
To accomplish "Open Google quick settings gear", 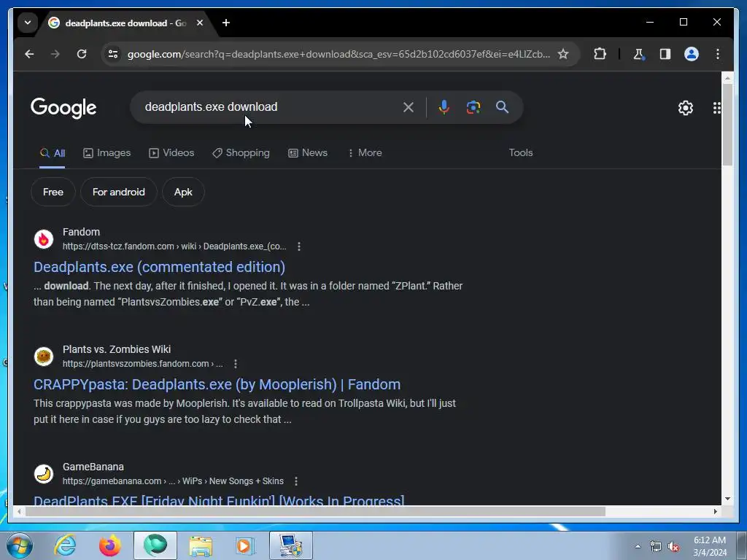I will (686, 108).
